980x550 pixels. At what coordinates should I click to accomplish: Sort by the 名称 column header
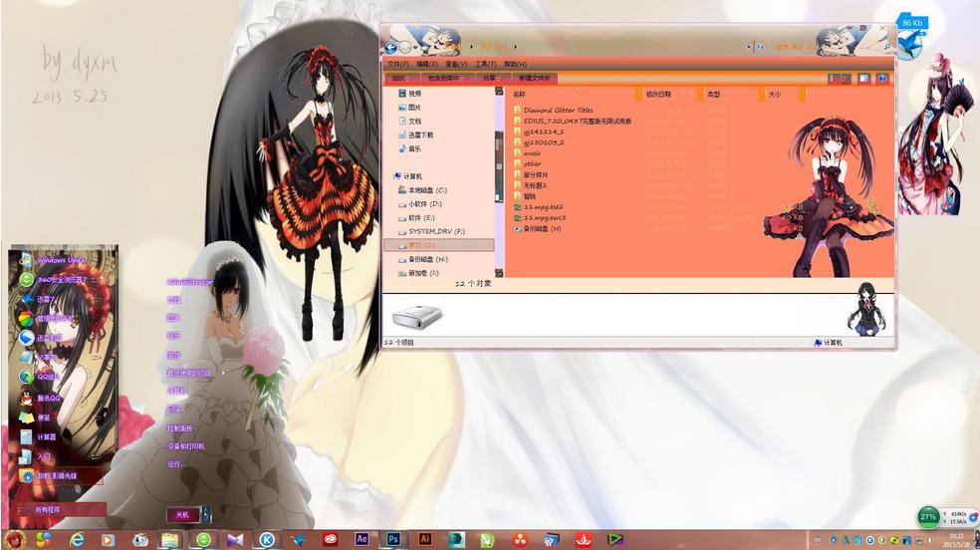coord(519,94)
